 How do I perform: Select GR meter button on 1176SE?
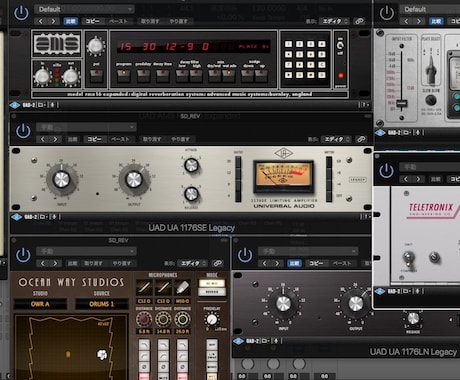(x=329, y=162)
